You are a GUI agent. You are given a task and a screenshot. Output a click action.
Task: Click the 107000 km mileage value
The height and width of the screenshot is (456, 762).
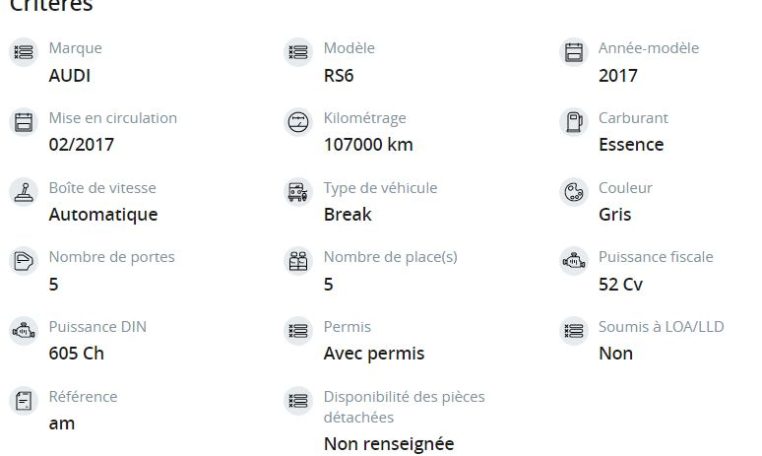point(368,145)
